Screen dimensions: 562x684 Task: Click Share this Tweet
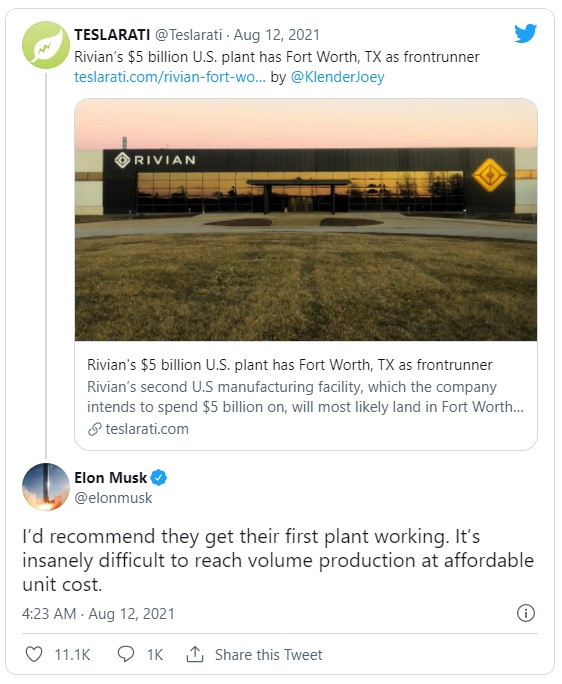coord(268,655)
